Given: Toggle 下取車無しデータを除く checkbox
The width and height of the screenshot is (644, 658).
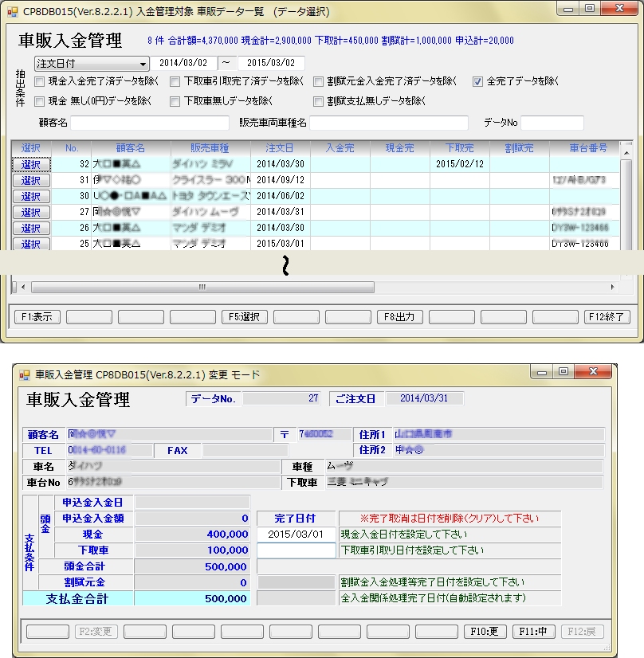Looking at the screenshot, I should 175,101.
